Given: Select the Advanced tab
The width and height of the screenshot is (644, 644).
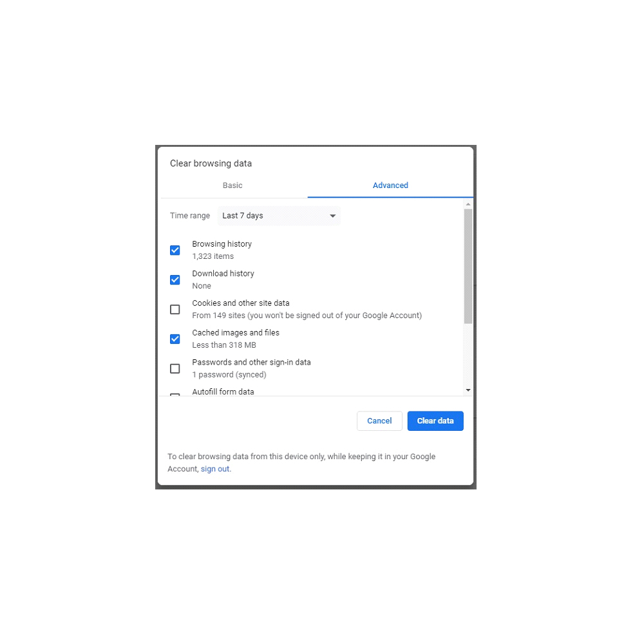Looking at the screenshot, I should [x=390, y=185].
